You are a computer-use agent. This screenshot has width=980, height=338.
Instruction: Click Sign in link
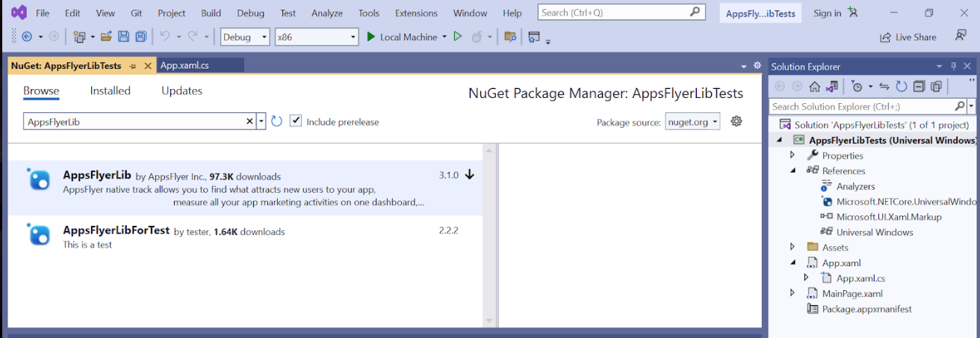(x=827, y=13)
